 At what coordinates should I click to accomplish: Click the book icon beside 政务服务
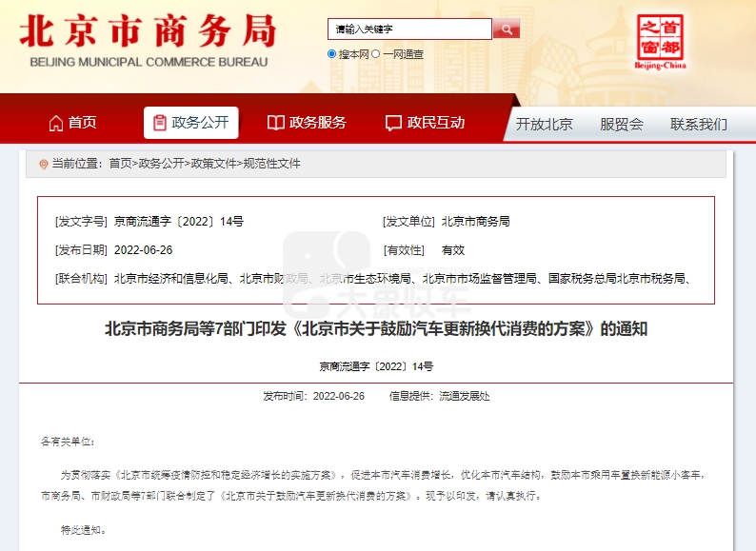(276, 123)
